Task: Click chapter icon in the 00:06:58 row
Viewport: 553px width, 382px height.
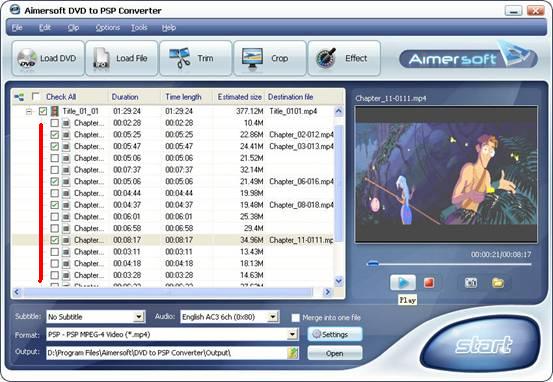Action: [66, 229]
